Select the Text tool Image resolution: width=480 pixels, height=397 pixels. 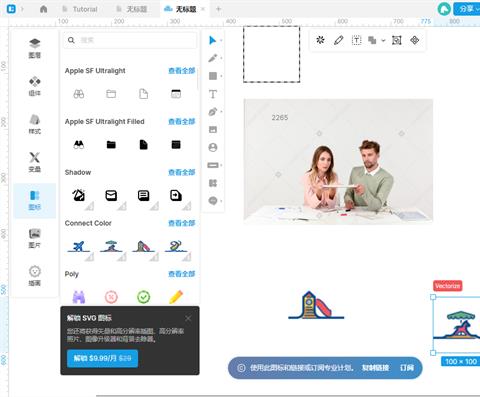[213, 94]
